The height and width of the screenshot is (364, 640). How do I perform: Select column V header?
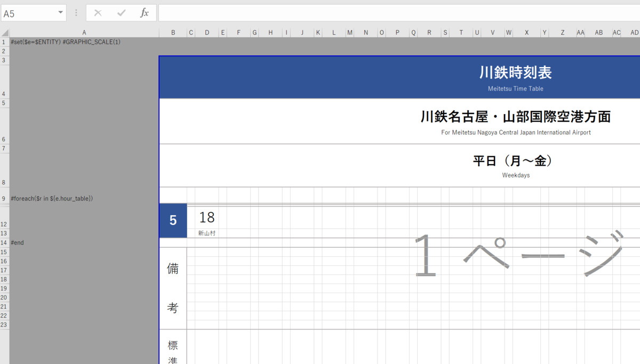click(x=493, y=33)
